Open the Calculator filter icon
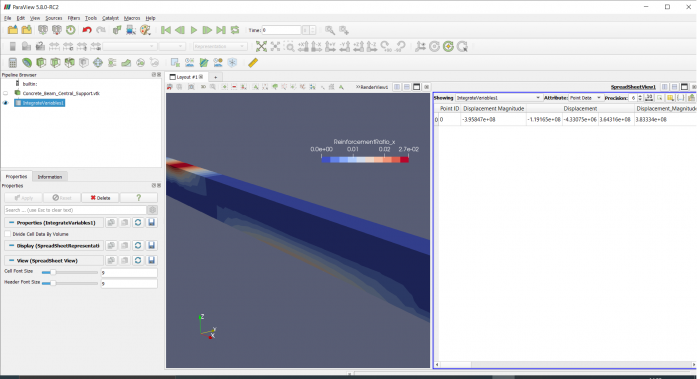The width and height of the screenshot is (700, 379). coord(12,62)
